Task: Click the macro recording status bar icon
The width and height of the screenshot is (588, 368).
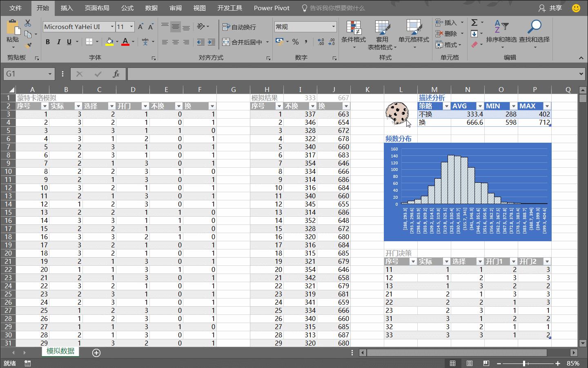Action: pyautogui.click(x=28, y=363)
